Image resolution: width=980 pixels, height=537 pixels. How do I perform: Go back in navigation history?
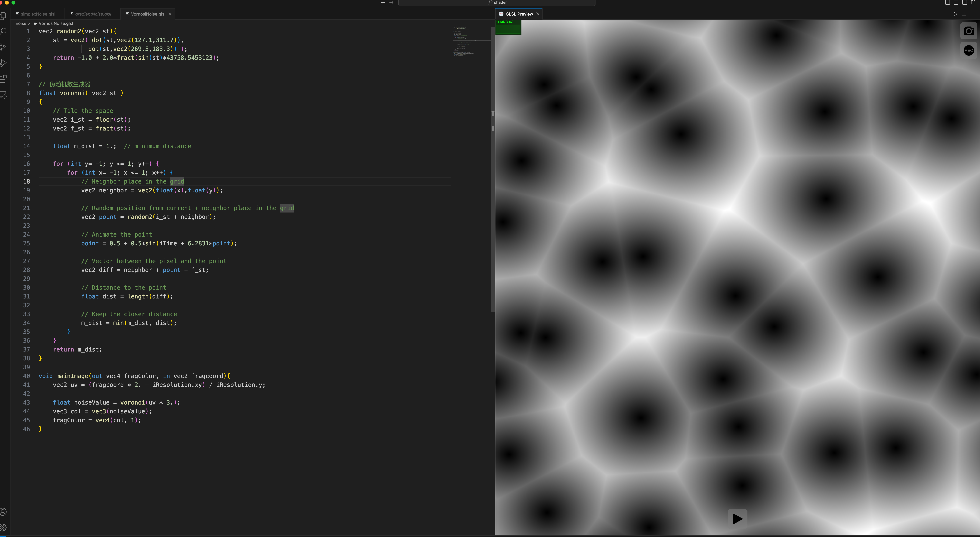[383, 3]
